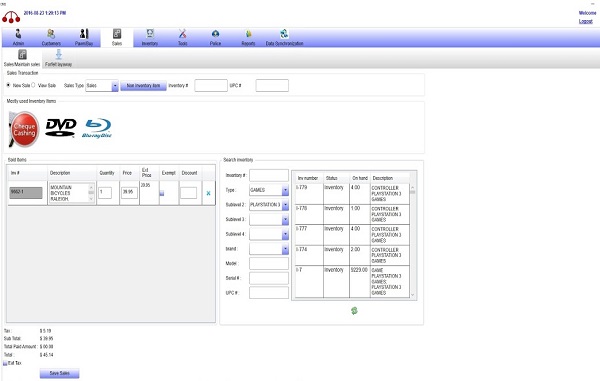
Task: Click the Welcome link
Action: pyautogui.click(x=587, y=13)
